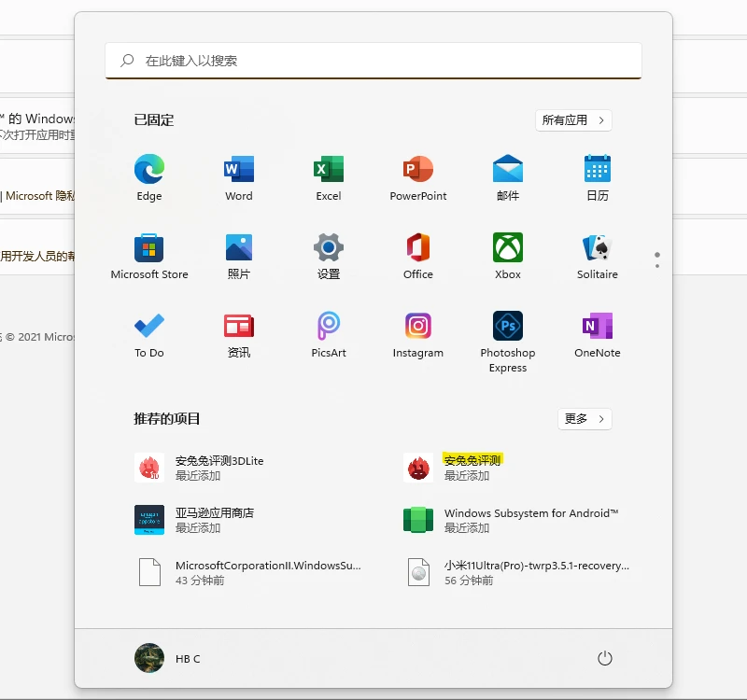Click the search magnifier icon

click(127, 61)
